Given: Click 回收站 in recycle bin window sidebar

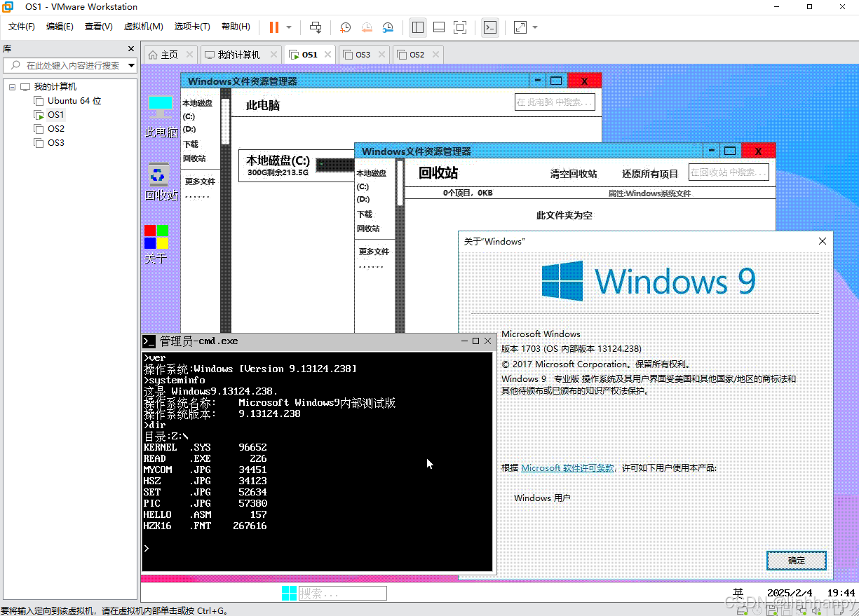Looking at the screenshot, I should pos(368,228).
